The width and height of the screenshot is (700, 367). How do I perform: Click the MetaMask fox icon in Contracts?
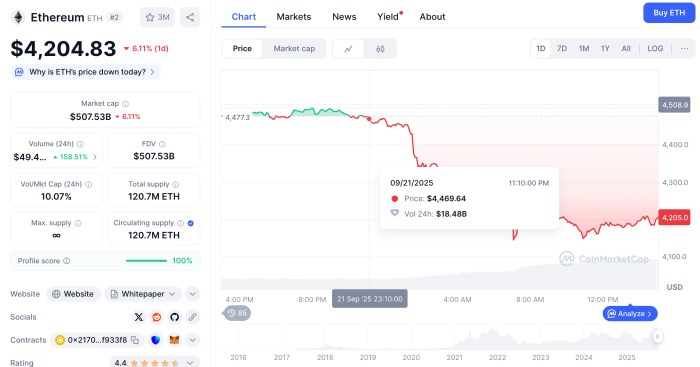click(x=174, y=340)
